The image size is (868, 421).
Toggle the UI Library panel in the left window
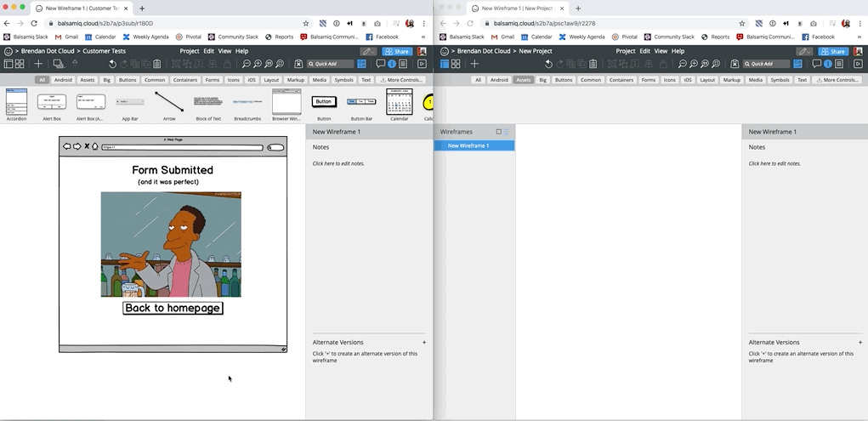[x=361, y=64]
